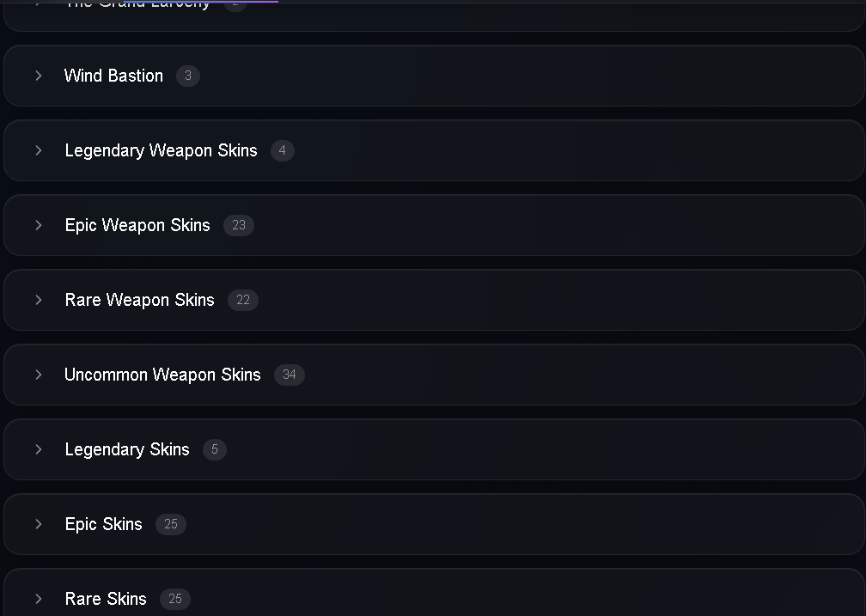Viewport: 866px width, 616px height.
Task: Select the Rare Weapon Skins label
Action: [140, 300]
